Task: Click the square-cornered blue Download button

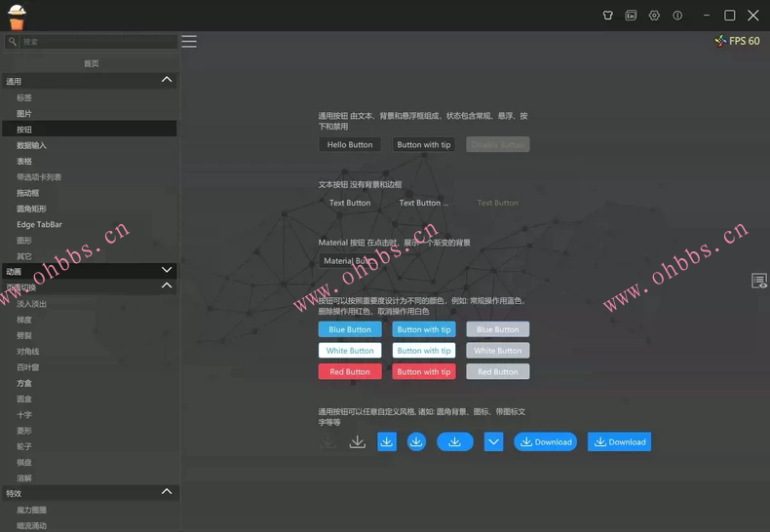Action: (619, 441)
